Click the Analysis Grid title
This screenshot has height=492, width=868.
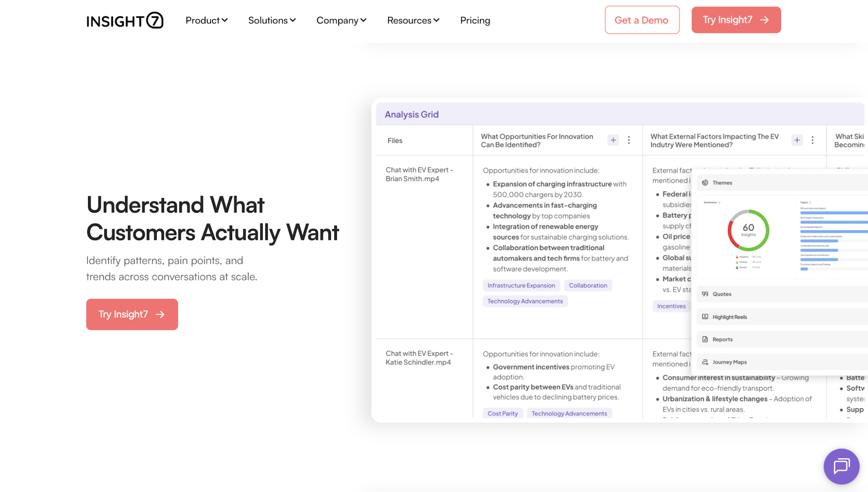(x=412, y=115)
